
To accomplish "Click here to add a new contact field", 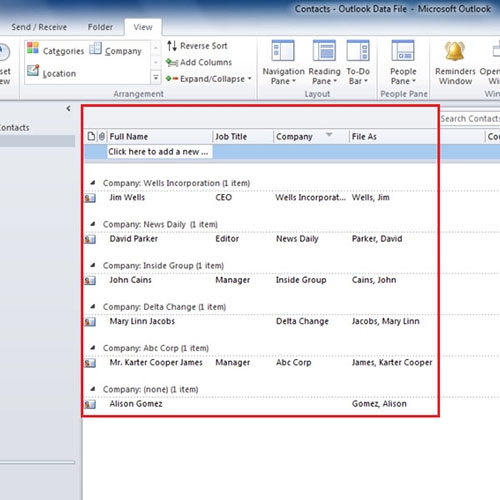I will tap(159, 152).
